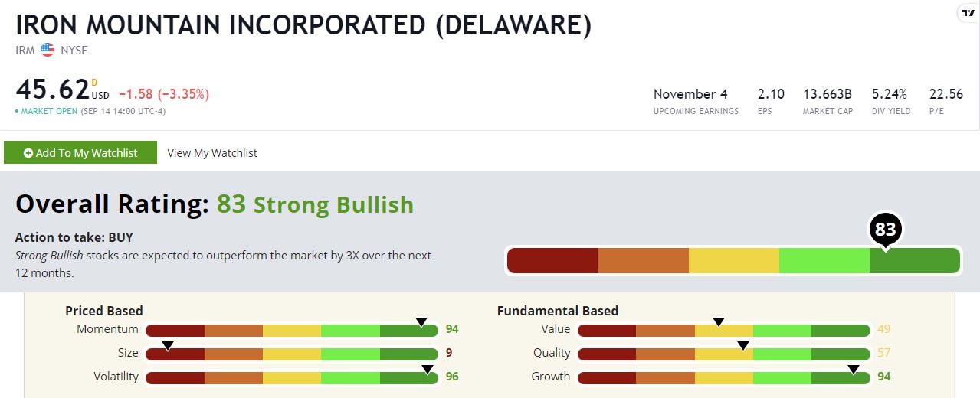980x398 pixels.
Task: Click the TradingView logo icon
Action: point(968,13)
